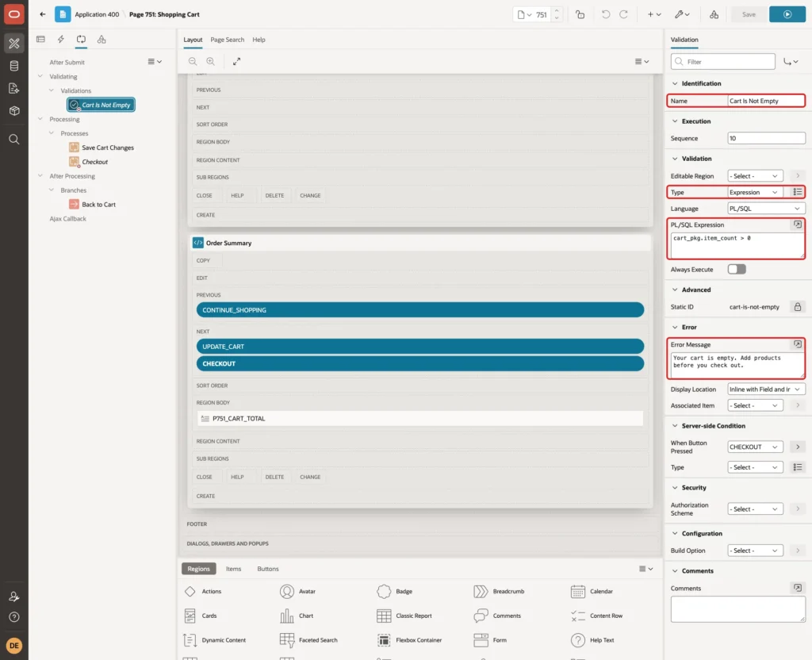Click the page lock icon in the toolbar
The image size is (812, 660).
[580, 14]
